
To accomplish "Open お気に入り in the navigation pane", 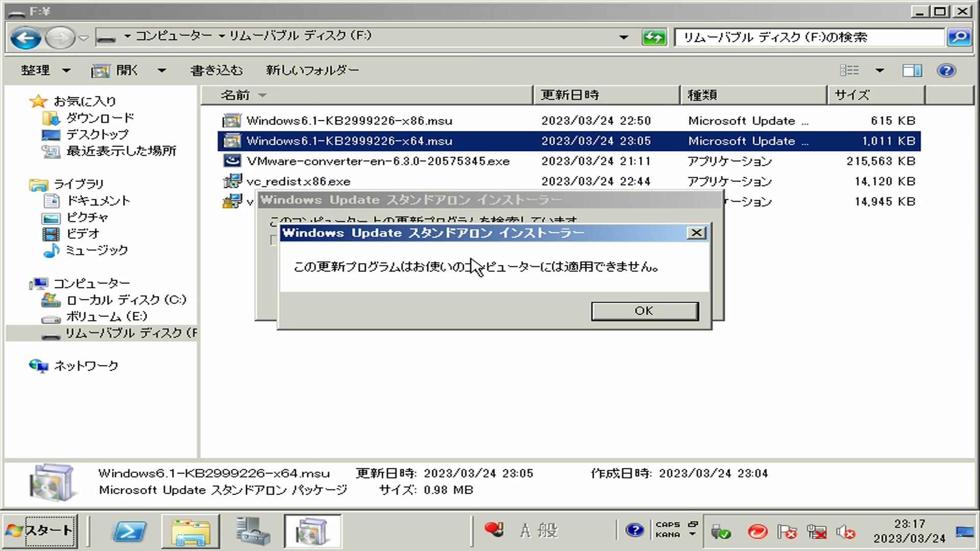I will [x=85, y=101].
